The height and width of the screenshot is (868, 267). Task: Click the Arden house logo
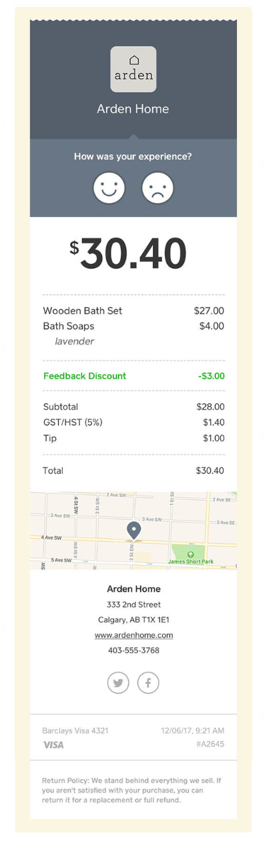tap(133, 69)
